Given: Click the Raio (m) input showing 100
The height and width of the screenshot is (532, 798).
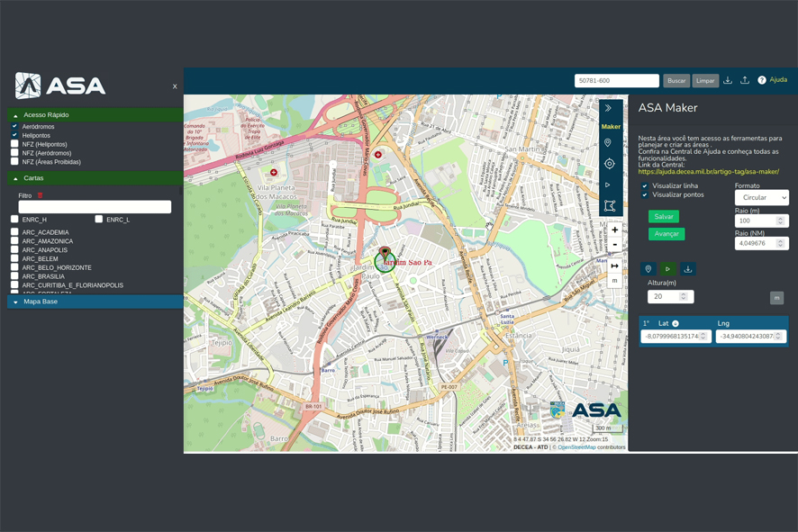Looking at the screenshot, I should pos(762,221).
